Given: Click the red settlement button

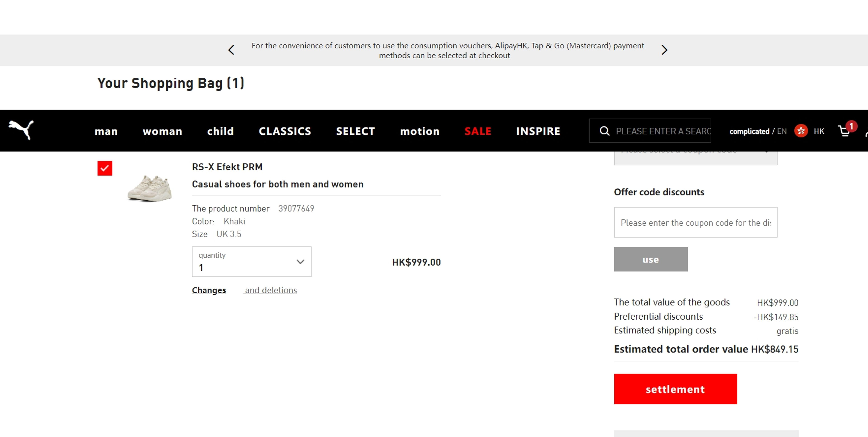Looking at the screenshot, I should [675, 389].
